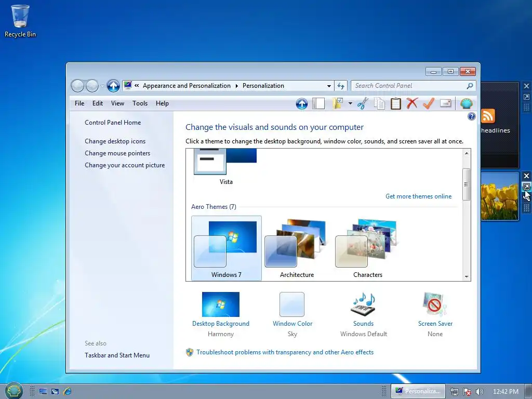
Task: Expand arrow between Appearance and Personalization
Action: [x=237, y=86]
